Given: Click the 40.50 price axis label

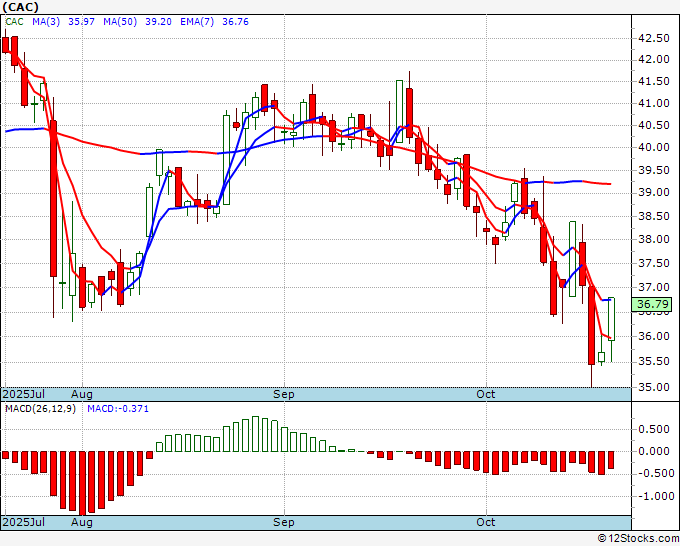Looking at the screenshot, I should (x=654, y=125).
